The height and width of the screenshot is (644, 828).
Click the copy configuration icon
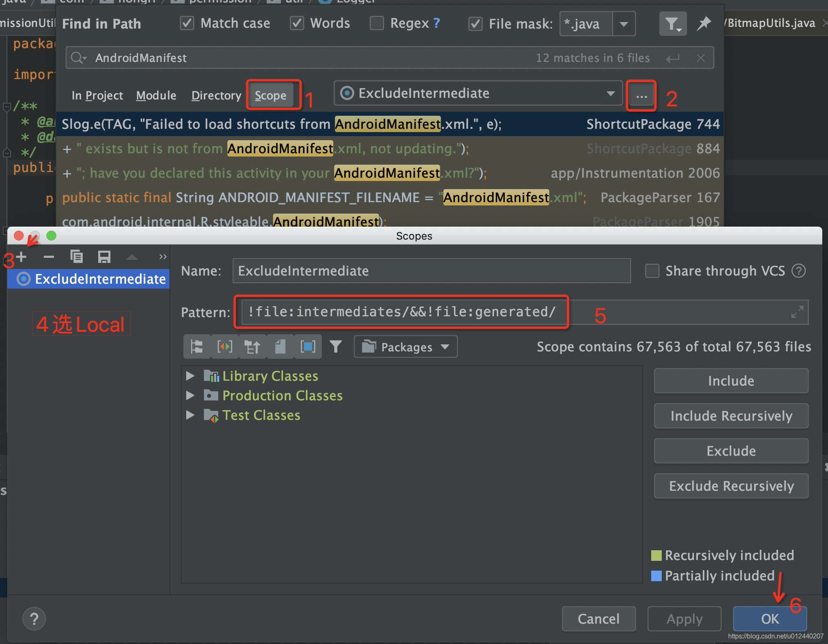pos(76,257)
